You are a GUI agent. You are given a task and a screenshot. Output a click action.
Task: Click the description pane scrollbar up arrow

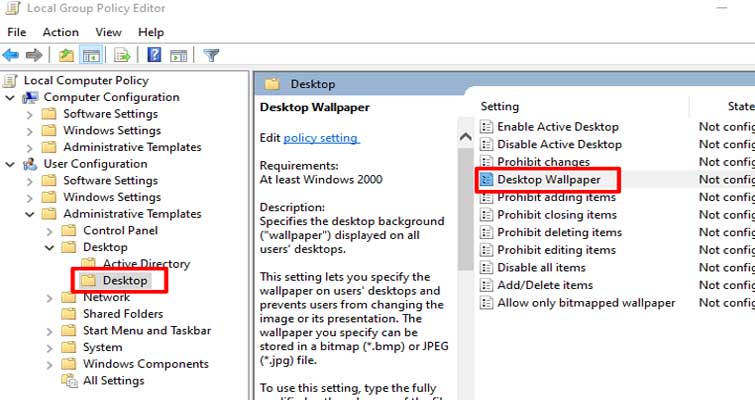coord(464,137)
